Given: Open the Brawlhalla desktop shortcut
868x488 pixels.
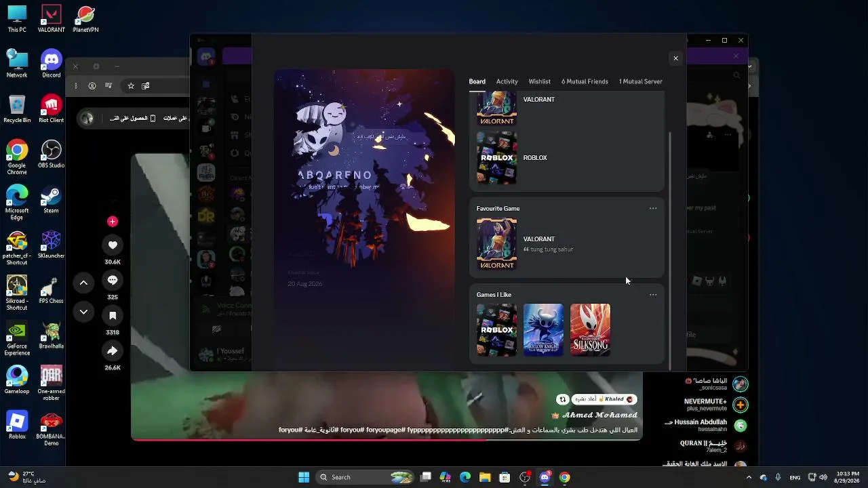Looking at the screenshot, I should coord(52,335).
